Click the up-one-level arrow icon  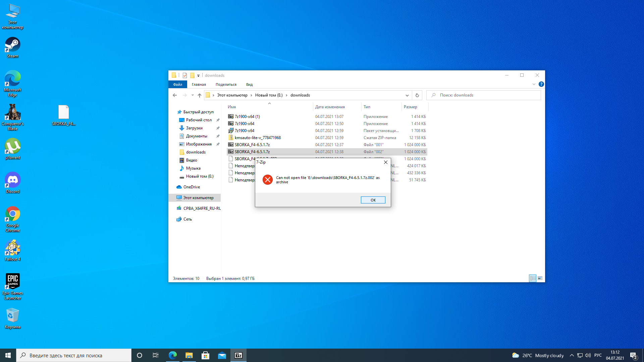pos(200,95)
